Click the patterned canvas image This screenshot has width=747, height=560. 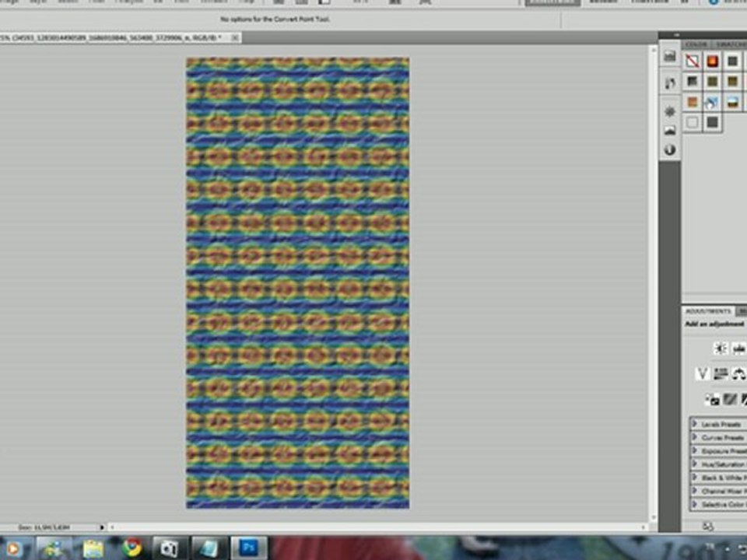297,283
